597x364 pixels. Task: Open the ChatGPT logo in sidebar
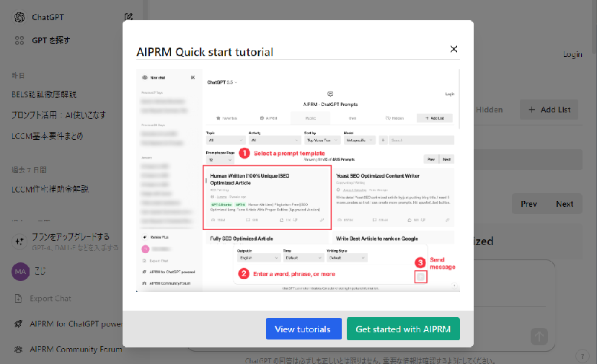tap(19, 17)
